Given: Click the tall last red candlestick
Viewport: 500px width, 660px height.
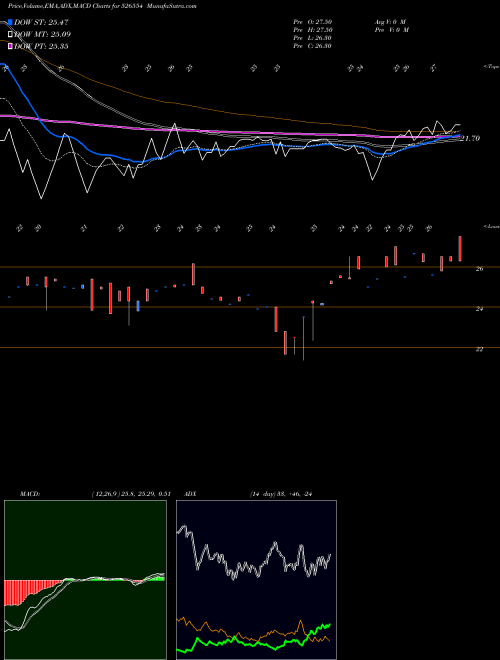Looking at the screenshot, I should (x=460, y=249).
